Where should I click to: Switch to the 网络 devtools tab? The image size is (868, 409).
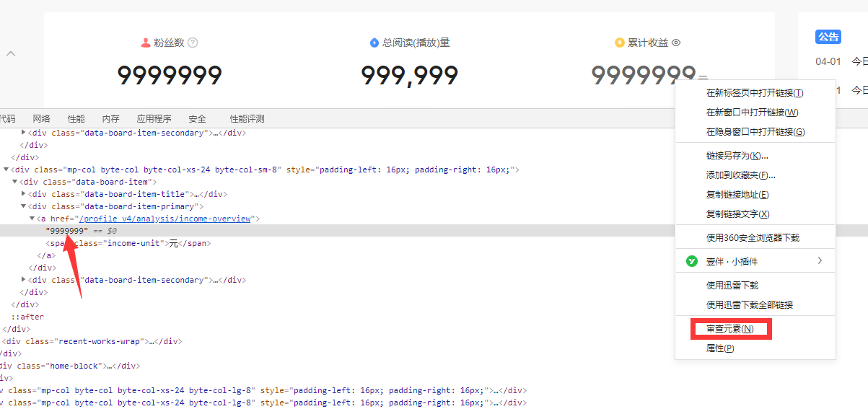point(41,119)
